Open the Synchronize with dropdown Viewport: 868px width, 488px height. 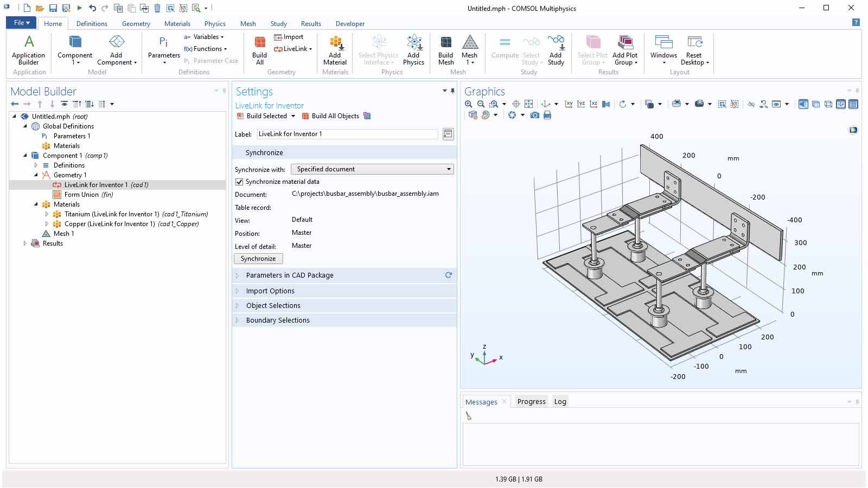(x=372, y=169)
